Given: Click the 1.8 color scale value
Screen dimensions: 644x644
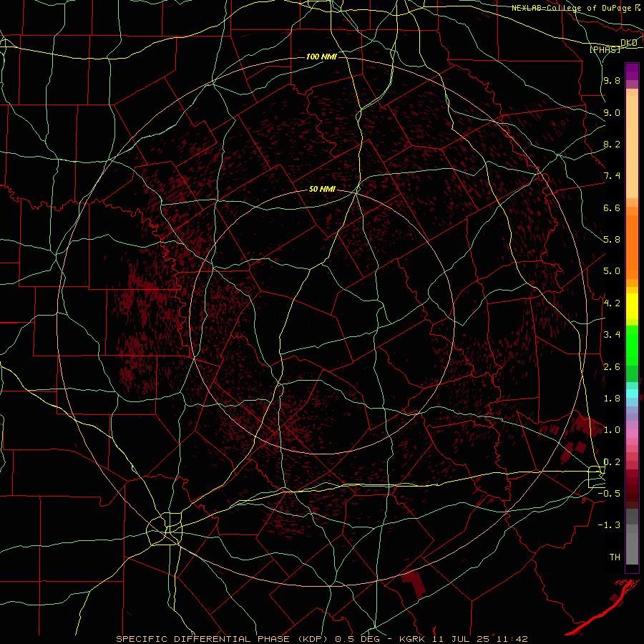Looking at the screenshot, I should pyautogui.click(x=612, y=399).
